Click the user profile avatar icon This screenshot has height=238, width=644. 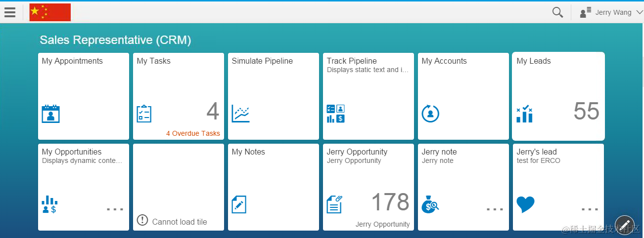586,13
